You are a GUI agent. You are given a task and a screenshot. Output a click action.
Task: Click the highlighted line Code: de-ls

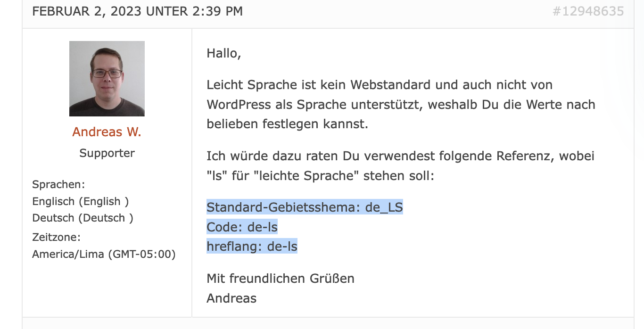pos(242,227)
